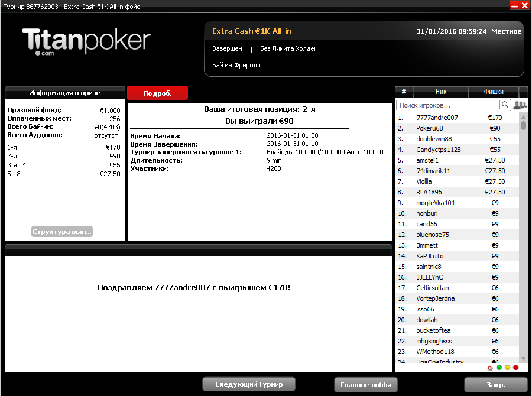
Task: Click the player list scroll-down arrow
Action: pos(523,359)
